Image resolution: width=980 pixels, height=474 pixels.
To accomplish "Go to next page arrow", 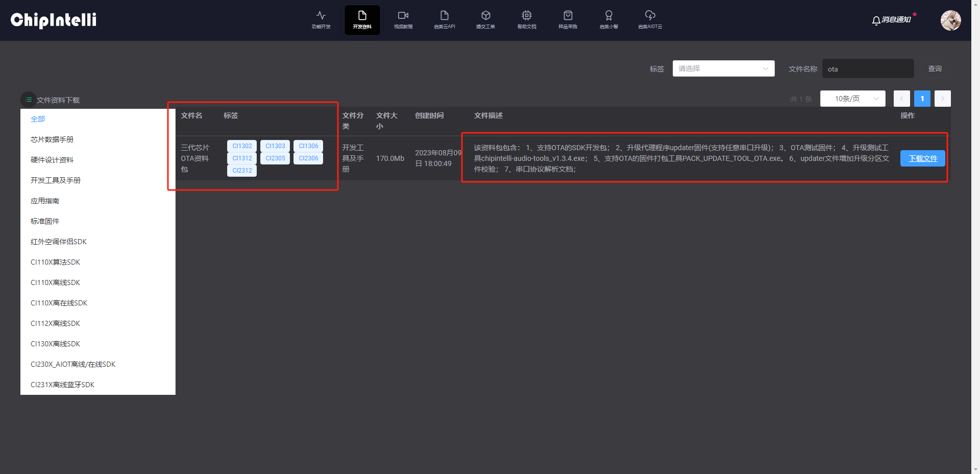I will pyautogui.click(x=942, y=99).
